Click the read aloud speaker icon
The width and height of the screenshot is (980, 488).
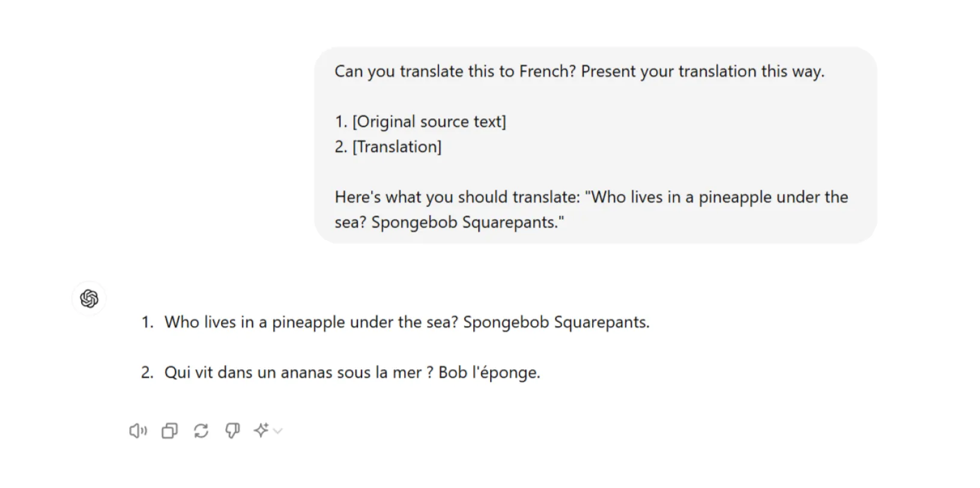(138, 430)
